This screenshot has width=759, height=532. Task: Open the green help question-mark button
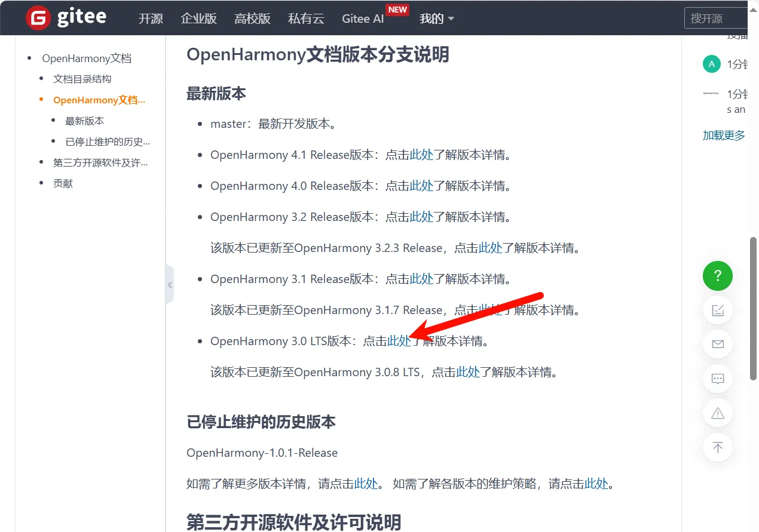tap(718, 276)
